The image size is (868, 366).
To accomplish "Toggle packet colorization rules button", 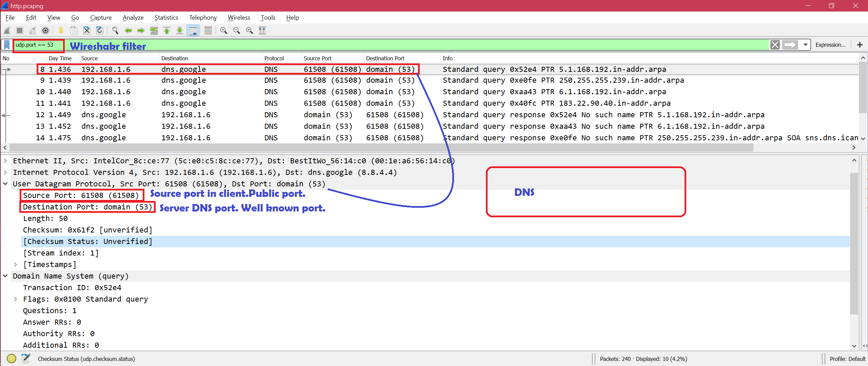I will (x=208, y=30).
